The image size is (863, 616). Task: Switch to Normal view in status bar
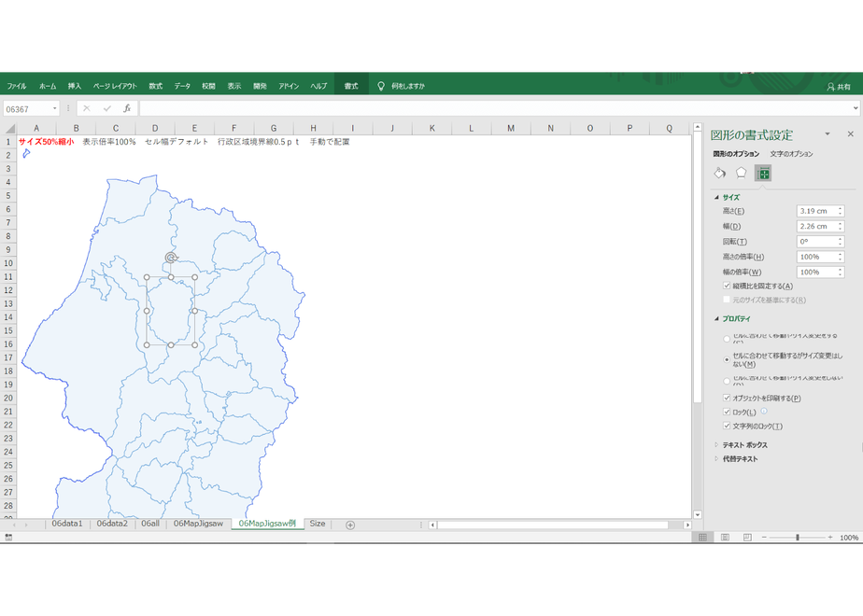[x=703, y=538]
